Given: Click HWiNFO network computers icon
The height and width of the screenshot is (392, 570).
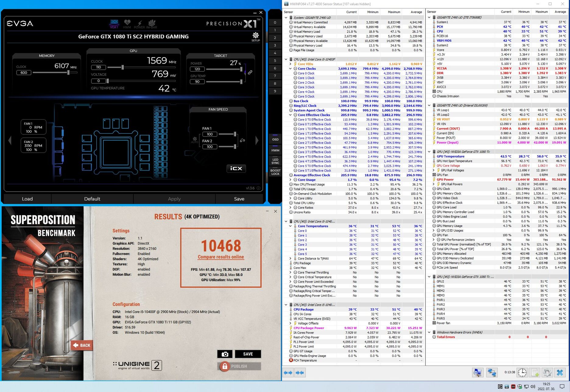Looking at the screenshot, I should pyautogui.click(x=491, y=373).
